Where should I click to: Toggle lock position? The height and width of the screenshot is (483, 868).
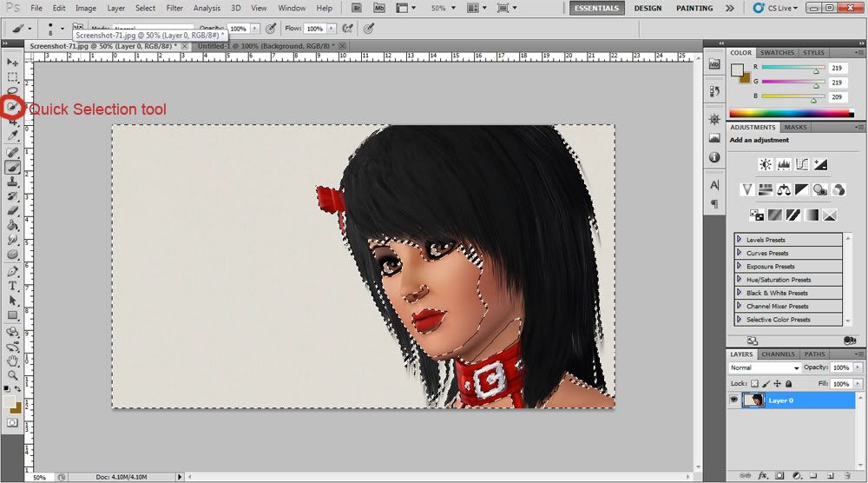[777, 383]
